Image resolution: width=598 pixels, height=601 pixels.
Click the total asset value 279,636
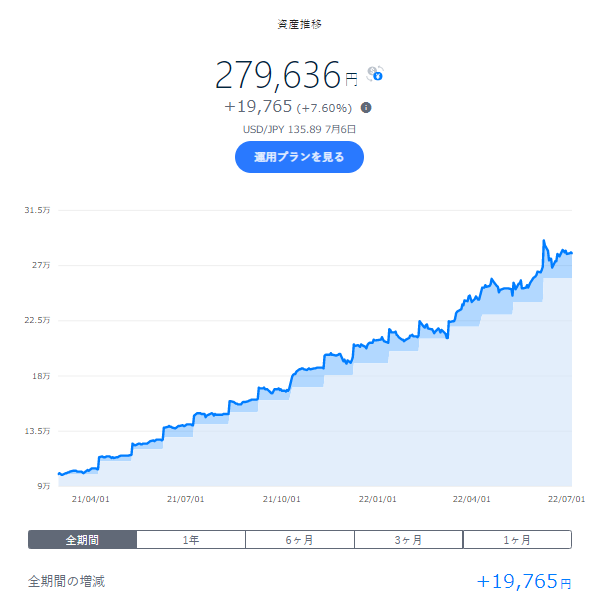278,75
